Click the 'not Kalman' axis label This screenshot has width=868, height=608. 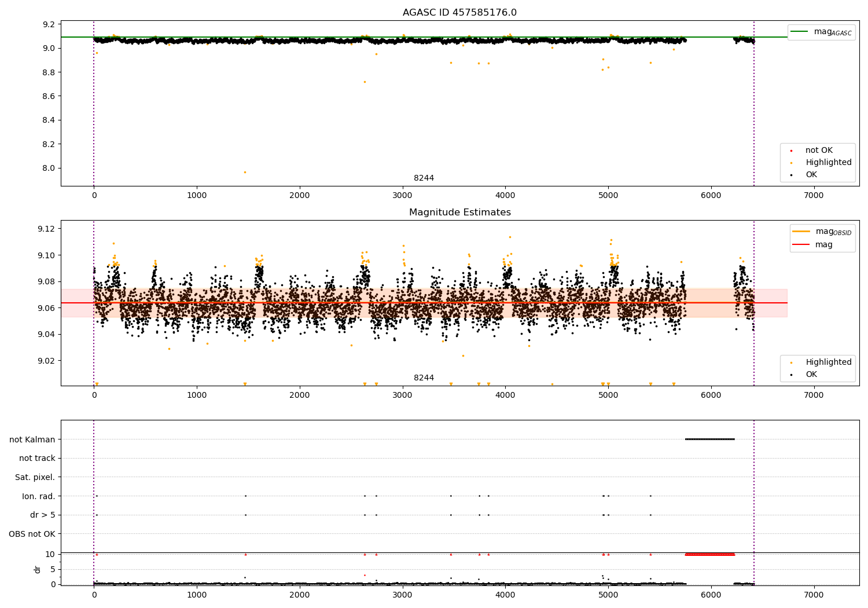click(32, 439)
